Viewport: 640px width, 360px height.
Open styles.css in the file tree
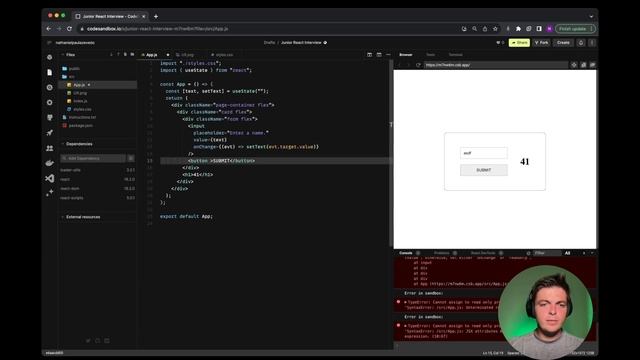[x=82, y=109]
